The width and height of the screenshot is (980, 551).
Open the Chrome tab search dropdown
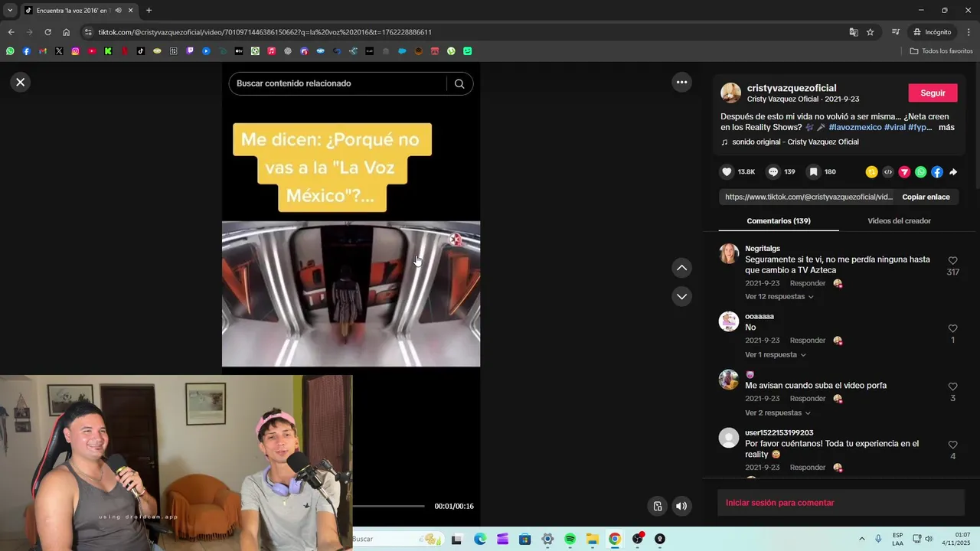[x=10, y=10]
